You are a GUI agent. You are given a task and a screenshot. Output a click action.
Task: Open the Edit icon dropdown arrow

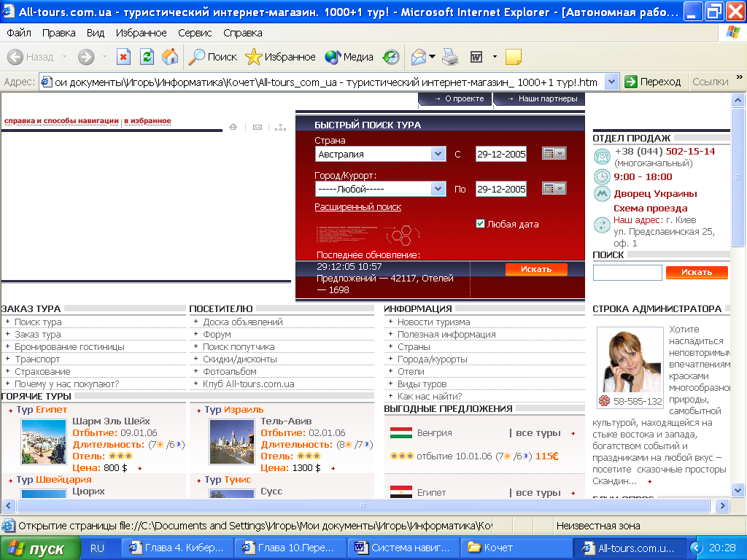click(495, 57)
